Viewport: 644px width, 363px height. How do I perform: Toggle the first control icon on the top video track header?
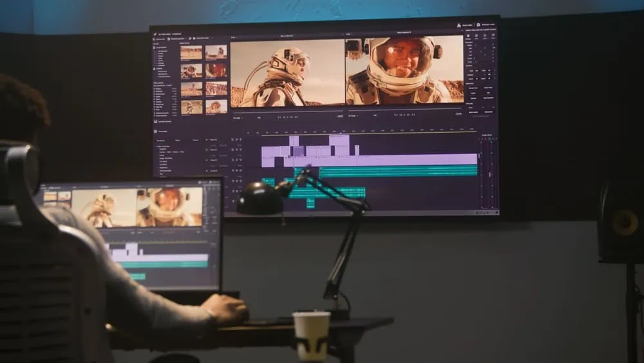tap(232, 139)
